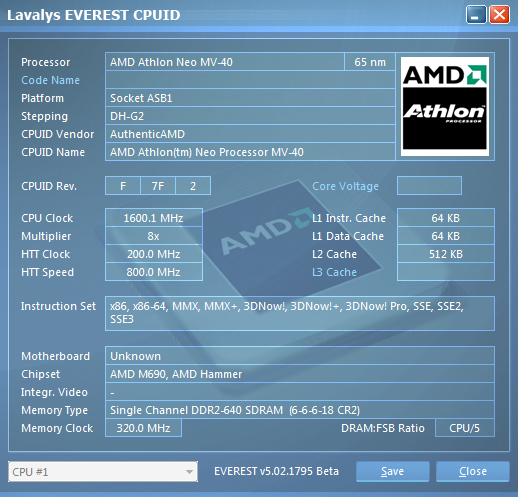
Task: Select the Memory Clock 320.0 MHz value
Action: tap(143, 428)
